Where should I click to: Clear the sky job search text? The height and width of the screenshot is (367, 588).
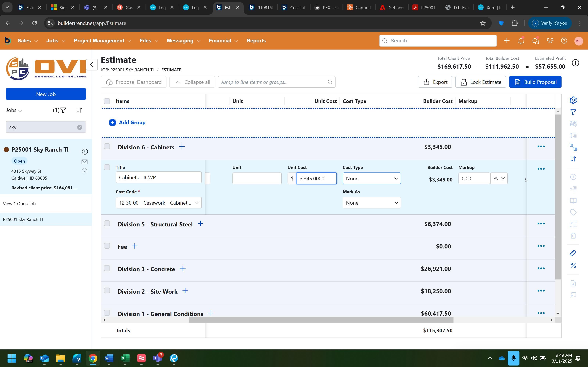tap(80, 127)
